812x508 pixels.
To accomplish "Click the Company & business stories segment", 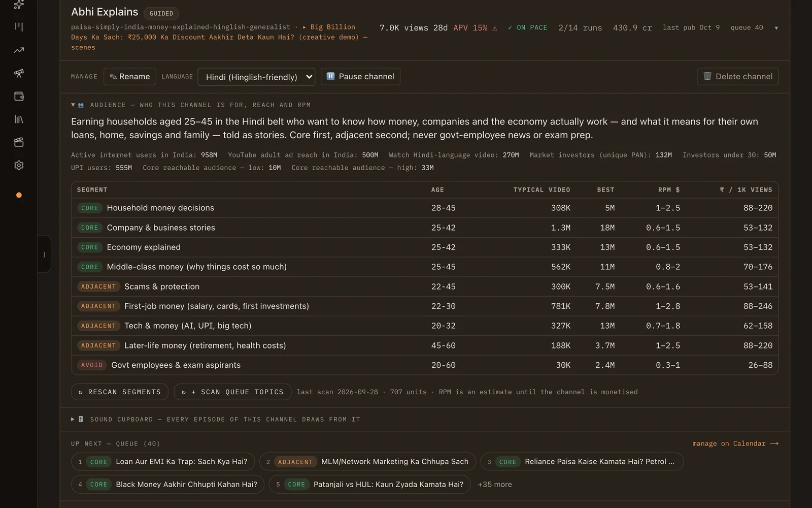I will [425, 228].
